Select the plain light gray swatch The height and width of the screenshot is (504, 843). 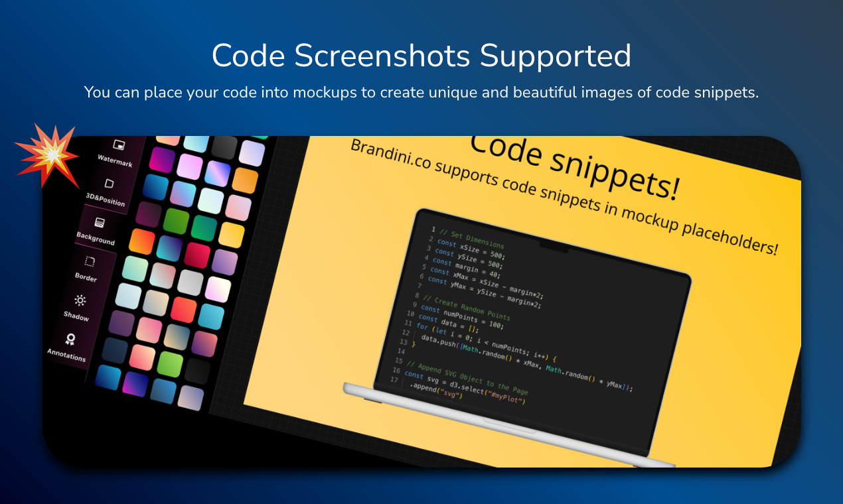tap(190, 283)
